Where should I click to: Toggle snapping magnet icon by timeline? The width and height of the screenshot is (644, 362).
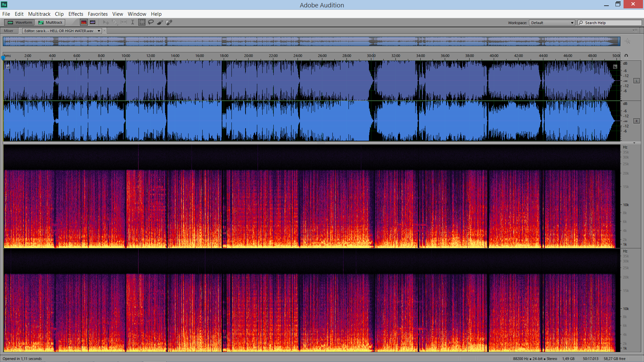point(626,56)
